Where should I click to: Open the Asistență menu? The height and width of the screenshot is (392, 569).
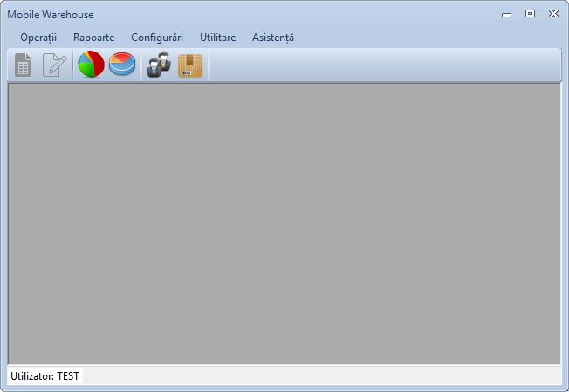(273, 38)
